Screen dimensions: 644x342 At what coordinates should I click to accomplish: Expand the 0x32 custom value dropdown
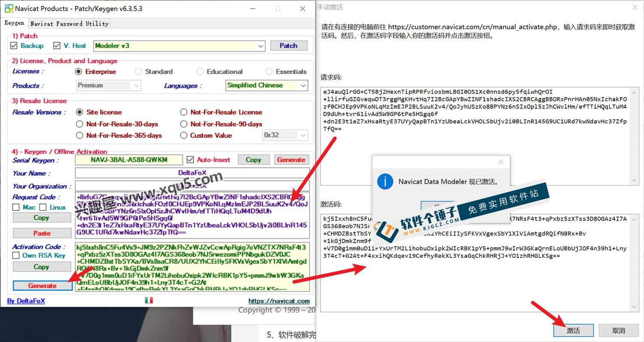pos(302,135)
